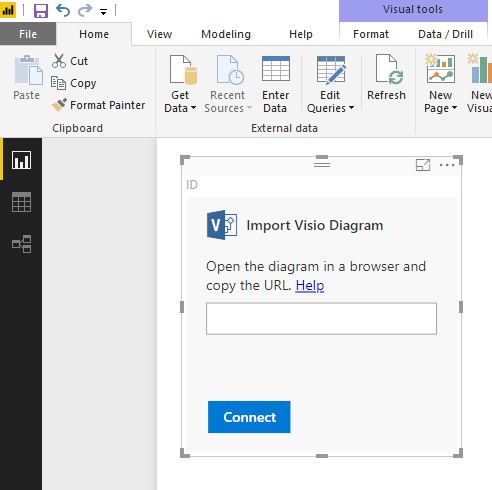Click the Power BI logo icon
492x490 pixels.
tap(8, 10)
